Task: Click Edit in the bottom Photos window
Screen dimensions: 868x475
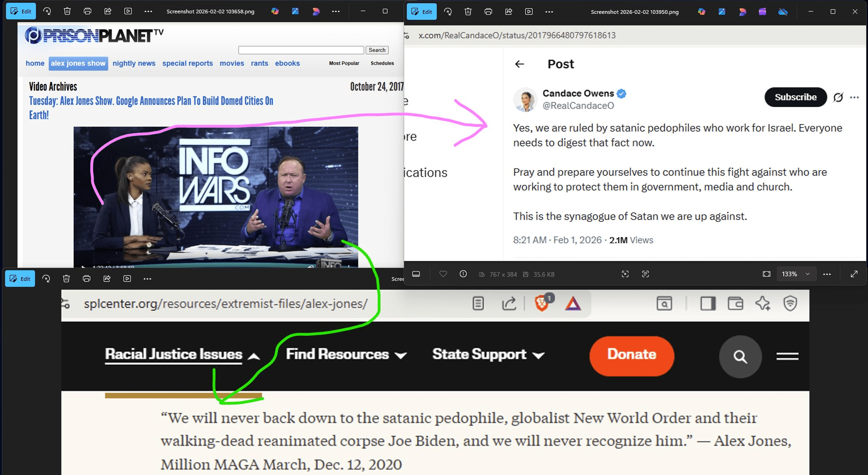Action: (x=20, y=279)
